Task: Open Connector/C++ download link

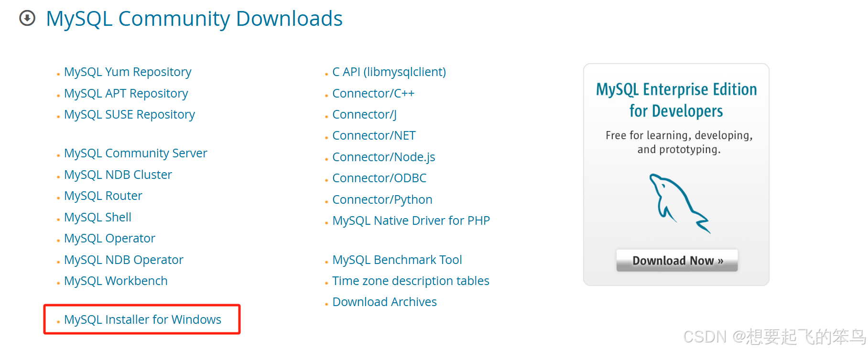Action: click(373, 93)
